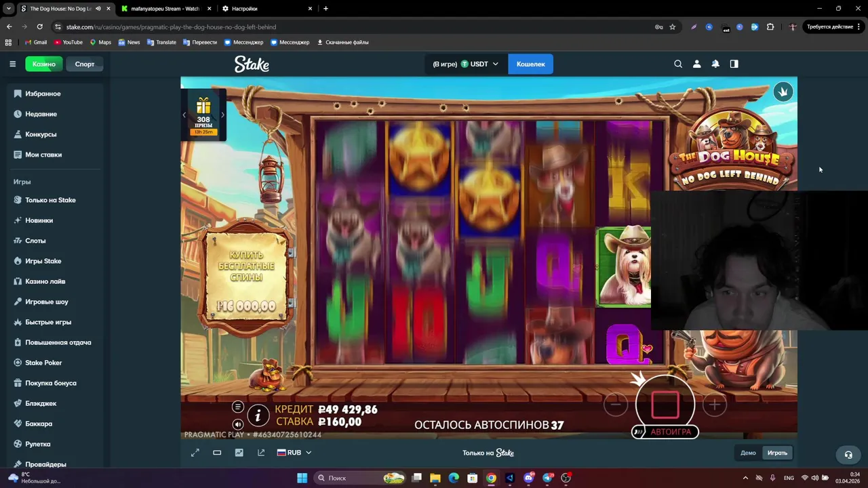Open Недавние in the sidebar

coord(55,114)
